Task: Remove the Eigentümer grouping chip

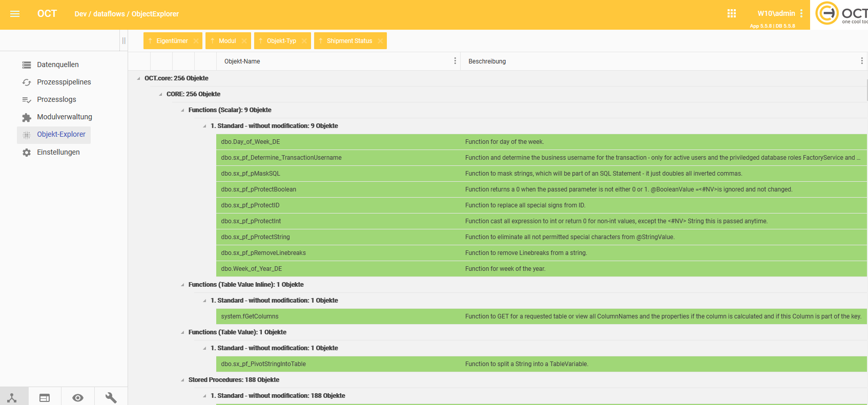Action: [x=196, y=41]
